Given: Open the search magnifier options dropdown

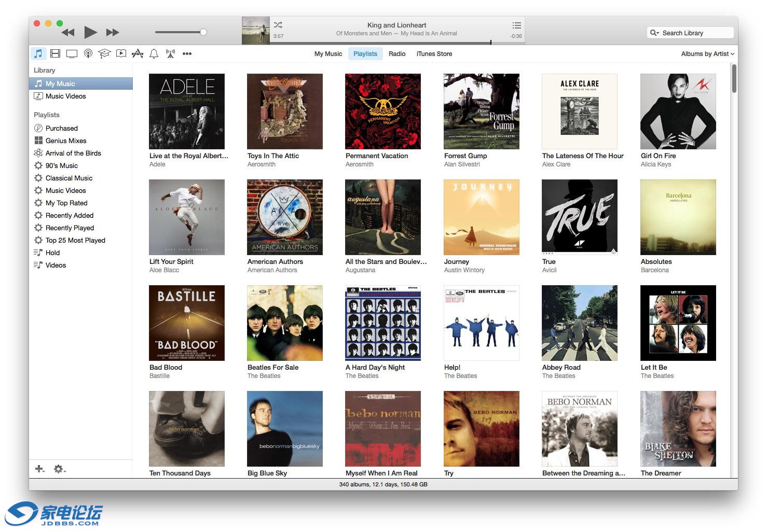Looking at the screenshot, I should [654, 33].
